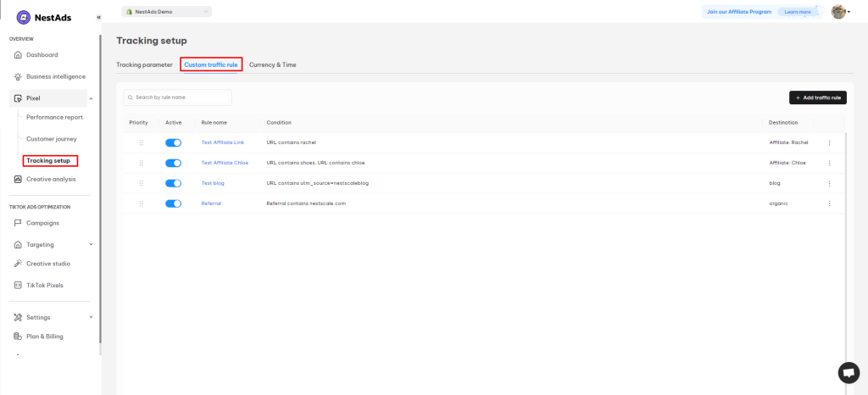Click the Destination column header
The width and height of the screenshot is (868, 395).
pos(783,123)
